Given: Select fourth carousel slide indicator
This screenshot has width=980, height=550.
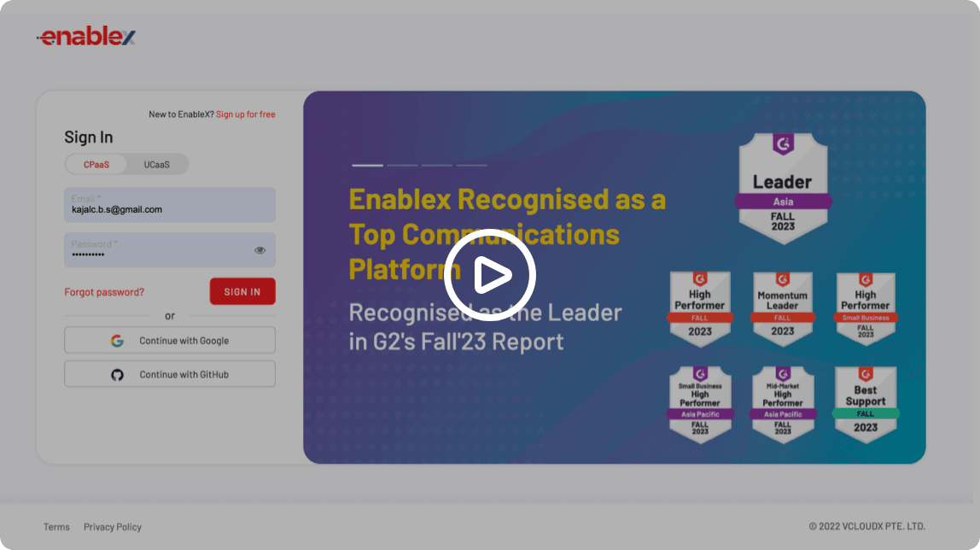Looking at the screenshot, I should [472, 165].
